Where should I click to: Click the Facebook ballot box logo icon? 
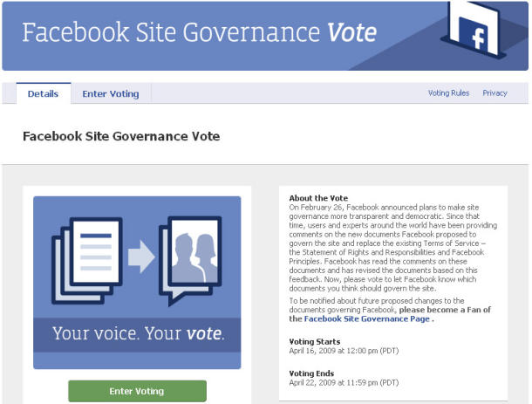click(x=474, y=29)
